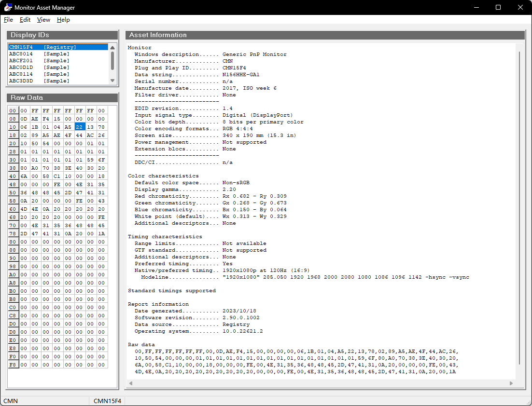Click the Monitor Asset Manager app icon
The height and width of the screenshot is (406, 532).
click(7, 7)
